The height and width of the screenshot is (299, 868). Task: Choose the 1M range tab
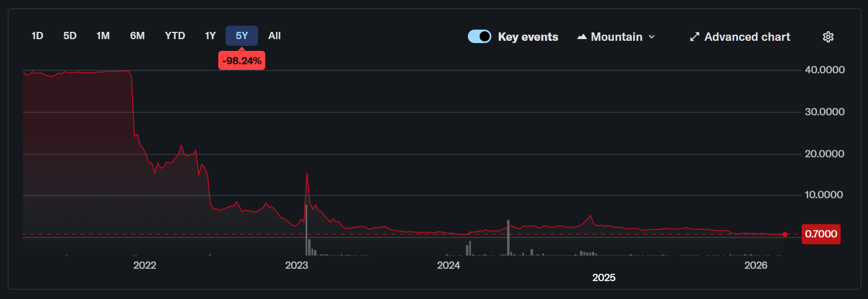pyautogui.click(x=103, y=36)
